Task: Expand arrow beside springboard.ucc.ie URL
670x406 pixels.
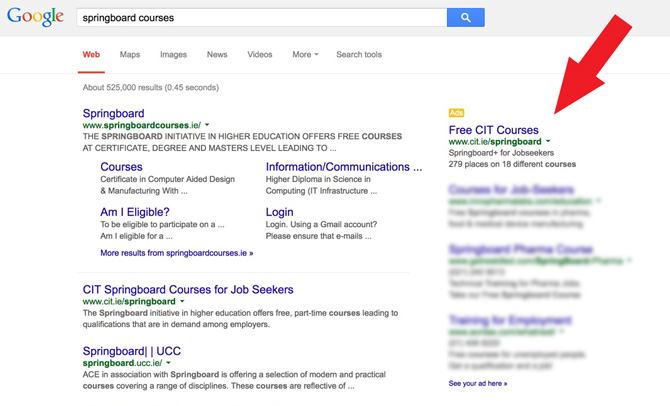Action: pos(169,363)
